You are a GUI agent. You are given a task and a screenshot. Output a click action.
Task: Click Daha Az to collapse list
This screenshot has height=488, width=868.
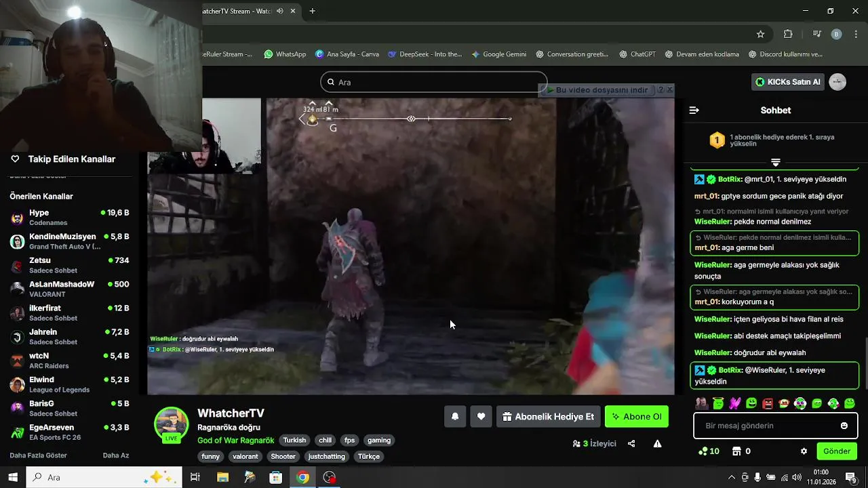(116, 455)
